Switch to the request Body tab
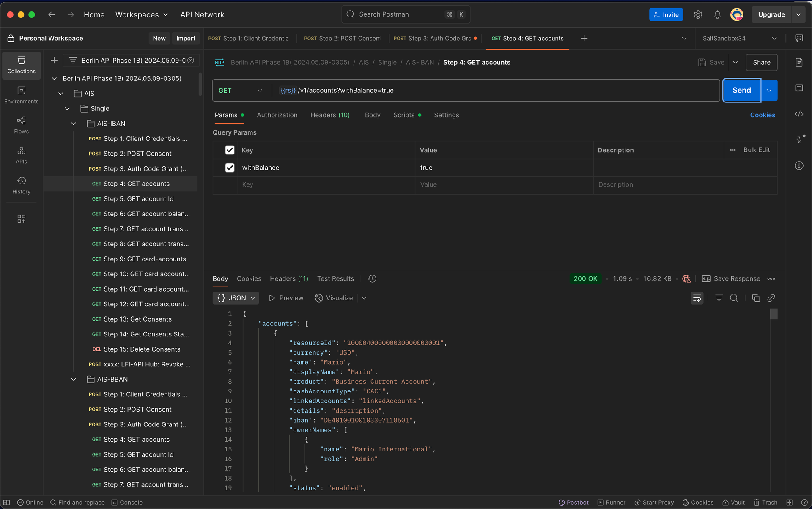This screenshot has width=812, height=509. pos(373,115)
